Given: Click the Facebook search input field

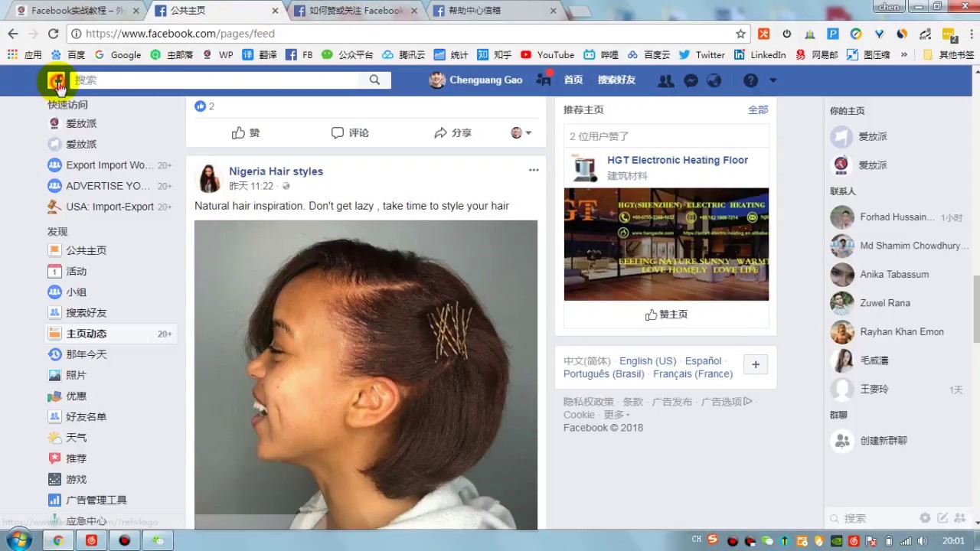Looking at the screenshot, I should pyautogui.click(x=214, y=80).
